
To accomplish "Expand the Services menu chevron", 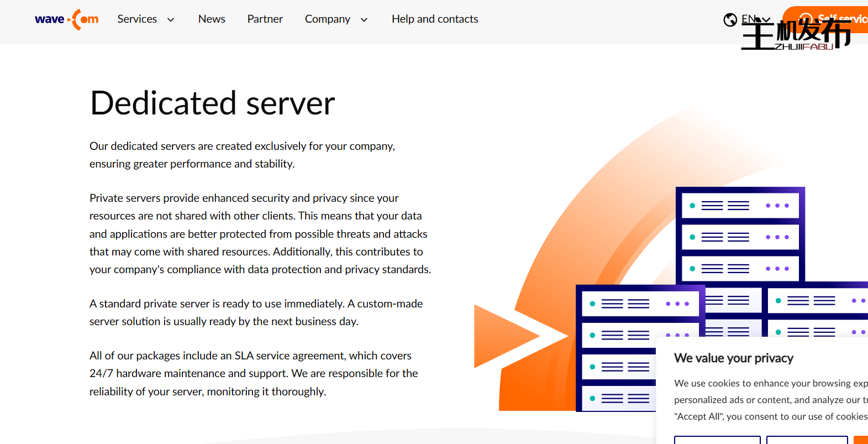I will (x=171, y=20).
